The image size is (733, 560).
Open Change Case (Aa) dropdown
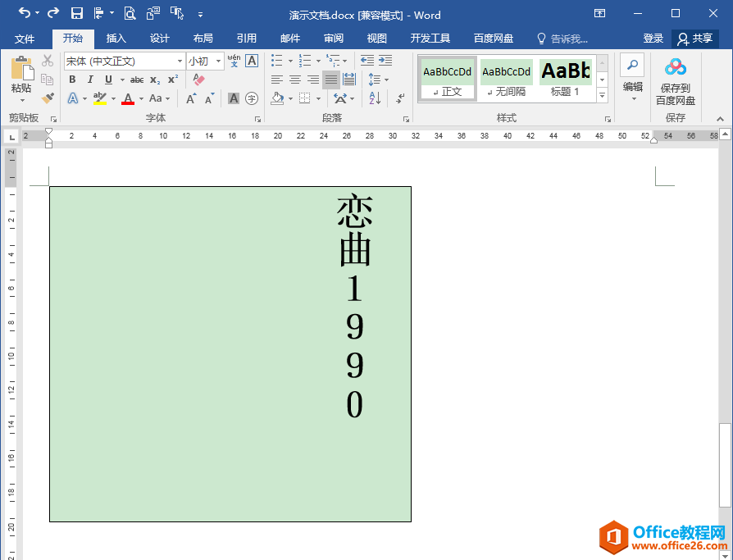tap(159, 98)
